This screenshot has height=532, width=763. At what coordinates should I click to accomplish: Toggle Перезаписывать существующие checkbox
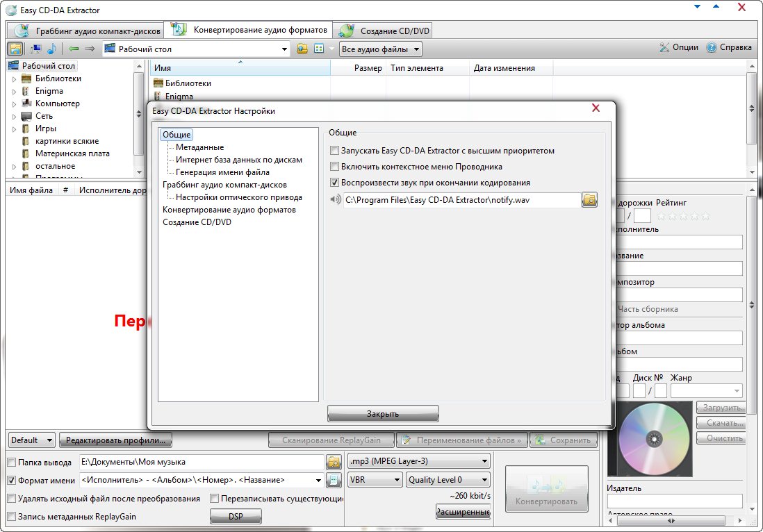tap(214, 499)
